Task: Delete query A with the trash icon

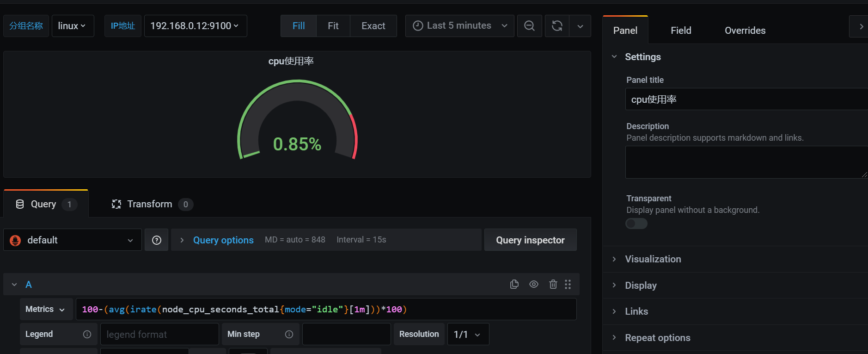Action: tap(553, 284)
